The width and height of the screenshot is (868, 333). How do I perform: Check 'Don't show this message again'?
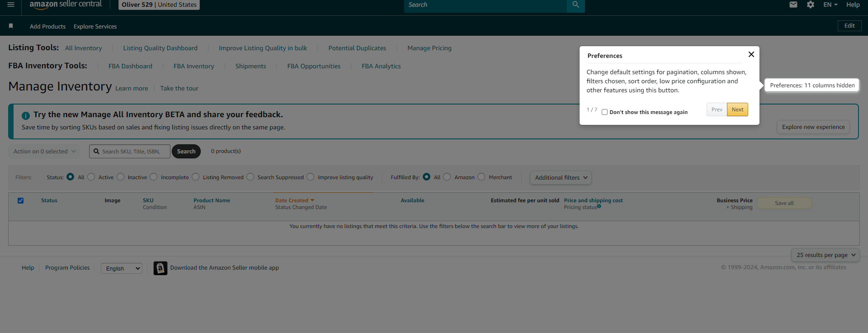604,112
